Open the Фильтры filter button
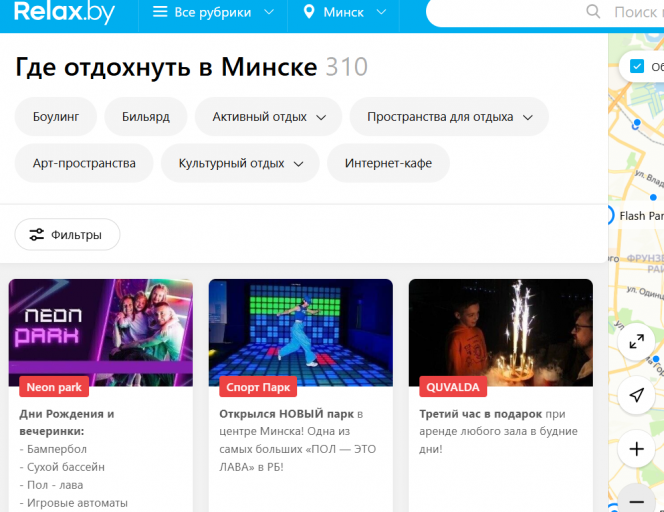664x512 pixels. [67, 235]
